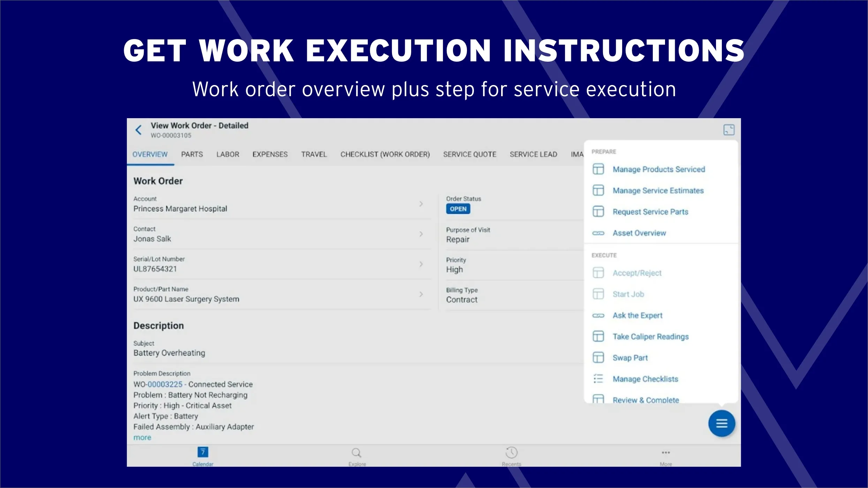868x488 pixels.
Task: Open the Travel tab
Action: (x=314, y=154)
